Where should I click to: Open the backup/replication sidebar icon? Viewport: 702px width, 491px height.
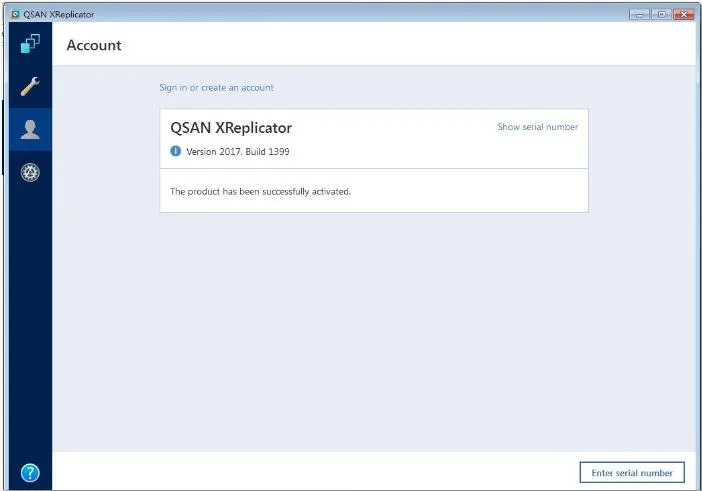30,44
